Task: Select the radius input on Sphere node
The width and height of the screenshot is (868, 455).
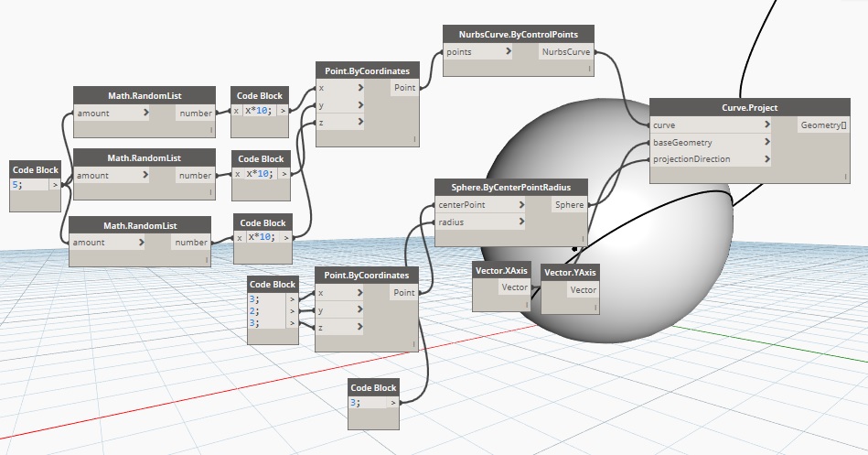Action: point(476,222)
